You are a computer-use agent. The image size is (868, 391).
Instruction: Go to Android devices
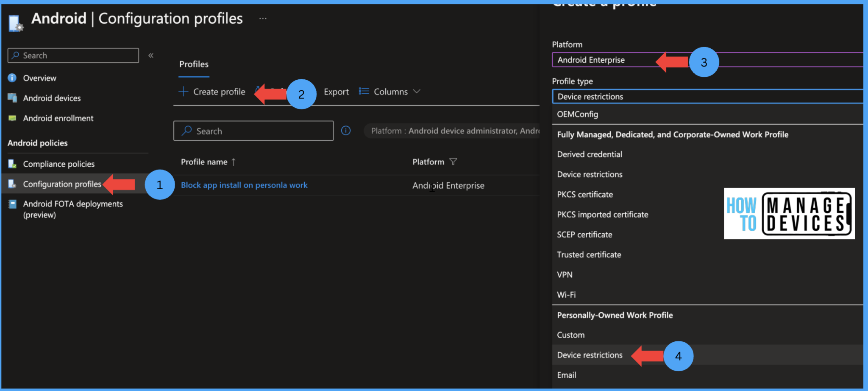pyautogui.click(x=52, y=98)
